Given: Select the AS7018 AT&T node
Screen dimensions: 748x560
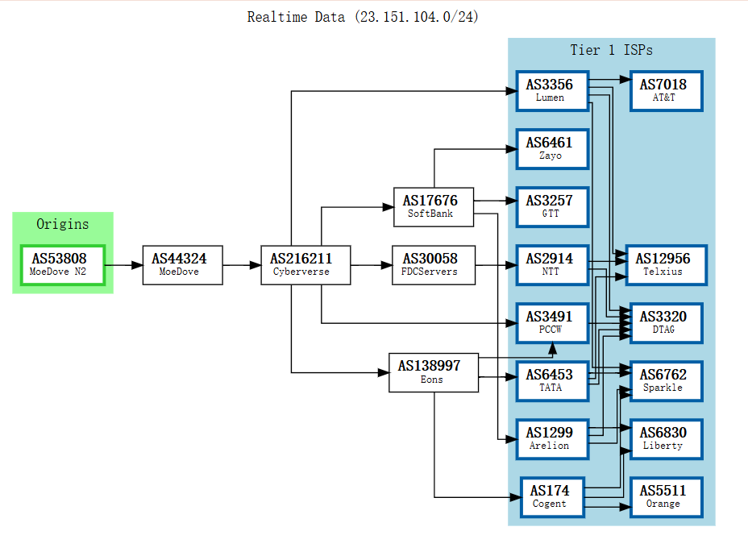Looking at the screenshot, I should coord(667,90).
